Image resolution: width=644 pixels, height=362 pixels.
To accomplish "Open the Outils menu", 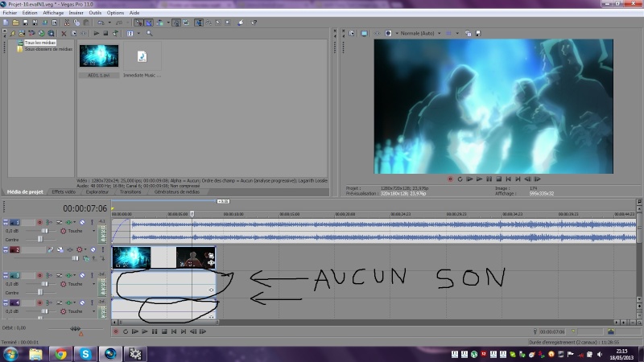I will click(95, 13).
